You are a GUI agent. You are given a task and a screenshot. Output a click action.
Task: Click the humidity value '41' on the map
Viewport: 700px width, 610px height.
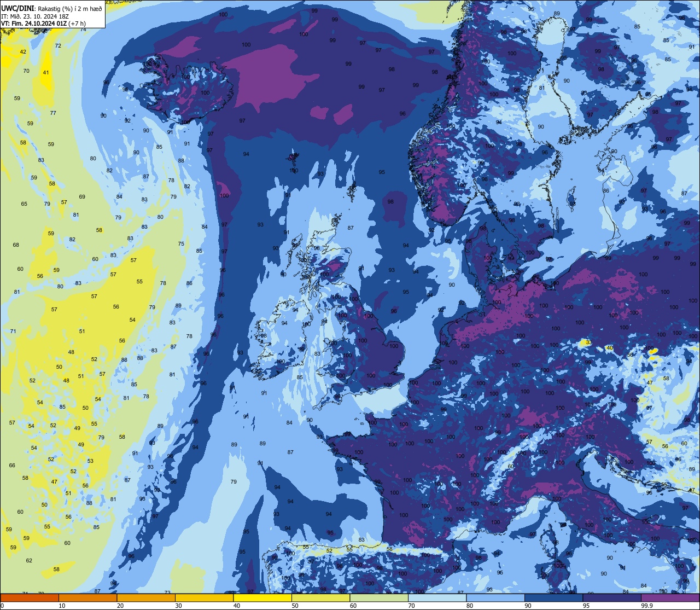pyautogui.click(x=46, y=73)
